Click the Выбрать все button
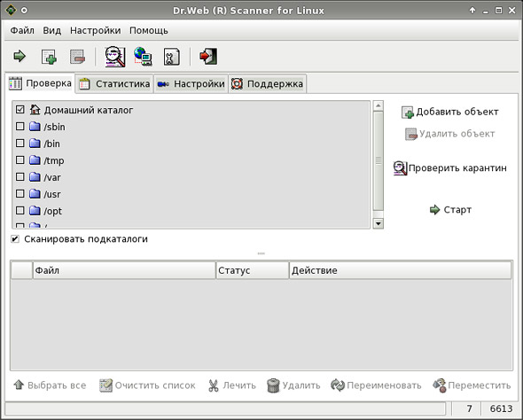 click(x=50, y=385)
